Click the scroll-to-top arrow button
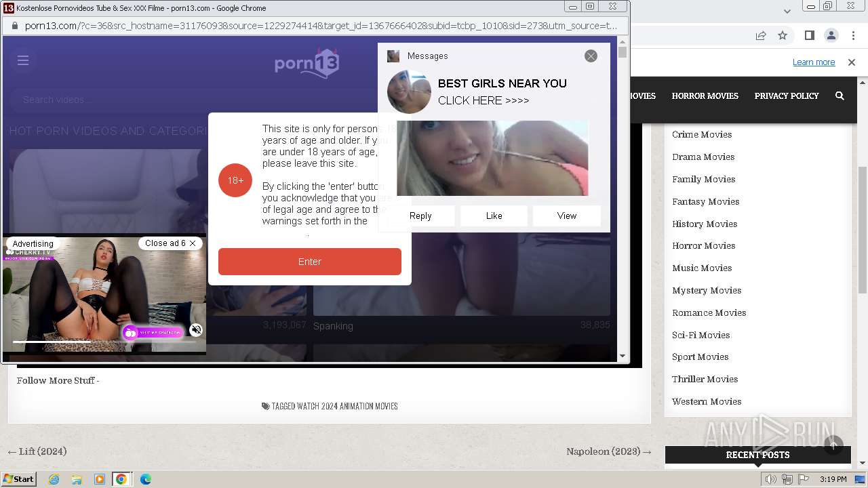Screen dimensions: 868x488 coord(833,445)
